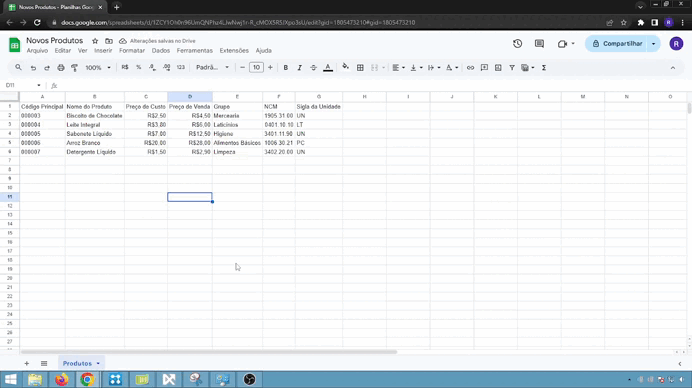
Task: Open the Produtos sheet tab menu arrow
Action: [x=98, y=363]
